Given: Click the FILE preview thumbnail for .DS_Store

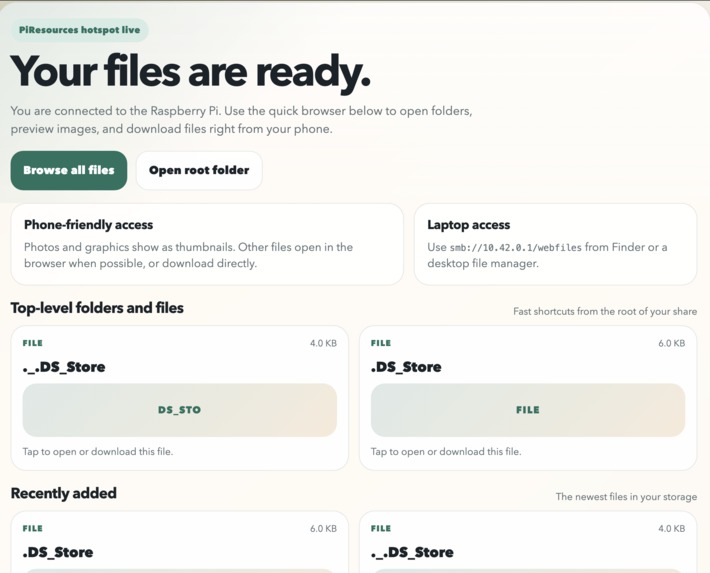Looking at the screenshot, I should pyautogui.click(x=528, y=410).
